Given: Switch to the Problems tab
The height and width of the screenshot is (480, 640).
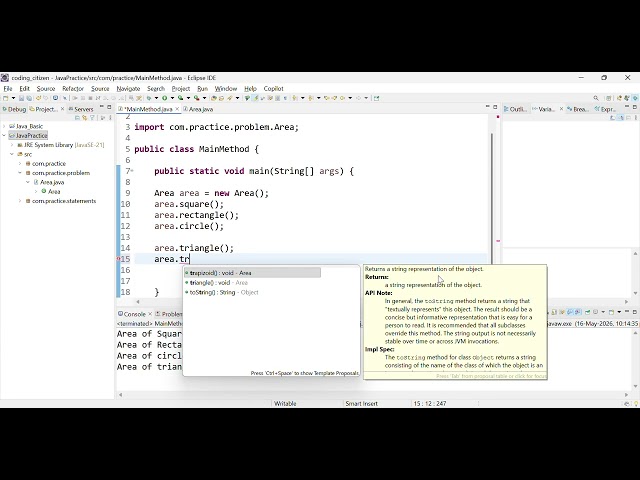Looking at the screenshot, I should coord(169,314).
